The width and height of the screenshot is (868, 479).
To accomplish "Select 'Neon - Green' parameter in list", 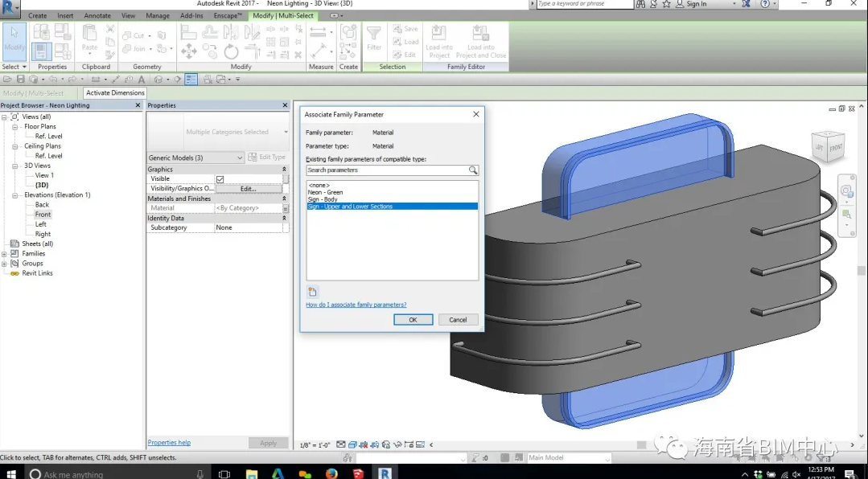I will [325, 192].
